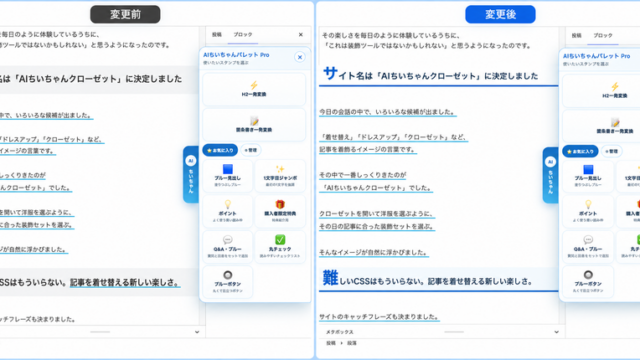
Task: Switch to ブロック tab in left sidebar
Action: [243, 35]
